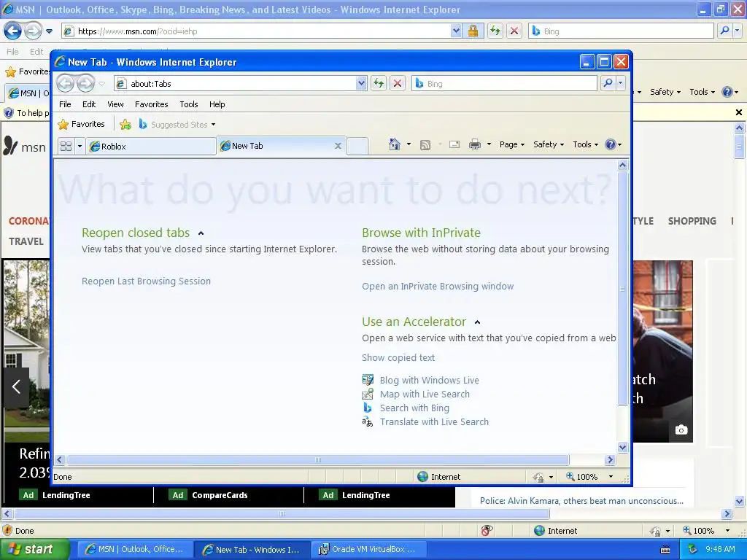Click Map with Live Search icon
747x560 pixels.
pos(368,394)
